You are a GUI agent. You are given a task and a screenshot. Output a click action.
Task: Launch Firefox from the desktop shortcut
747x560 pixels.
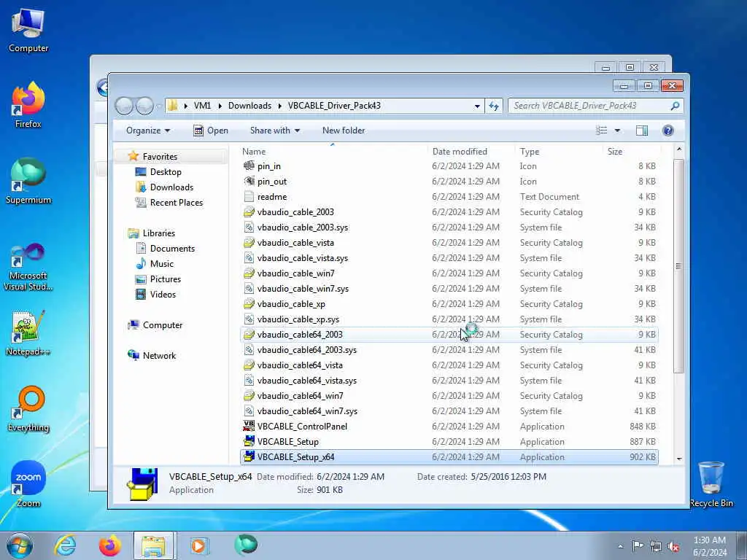tap(28, 105)
